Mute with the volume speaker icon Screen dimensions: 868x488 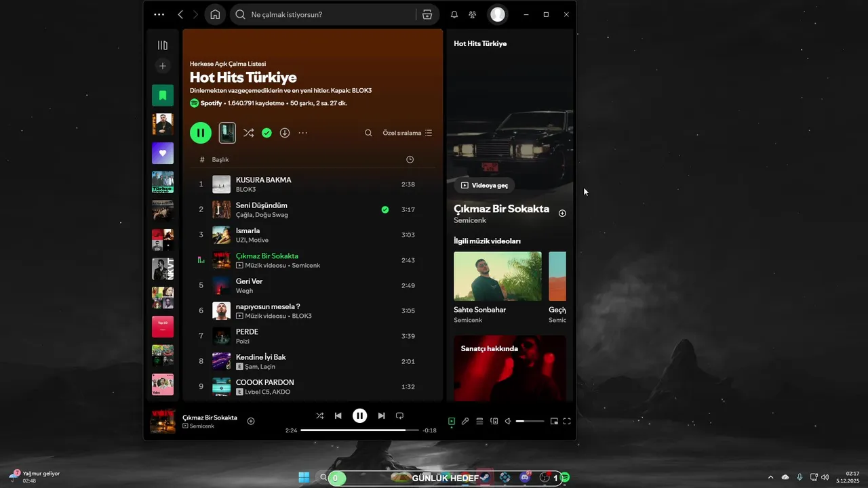[508, 422]
